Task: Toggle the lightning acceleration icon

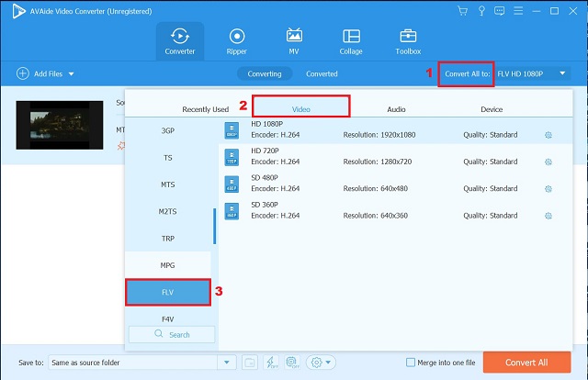Action: coord(271,363)
